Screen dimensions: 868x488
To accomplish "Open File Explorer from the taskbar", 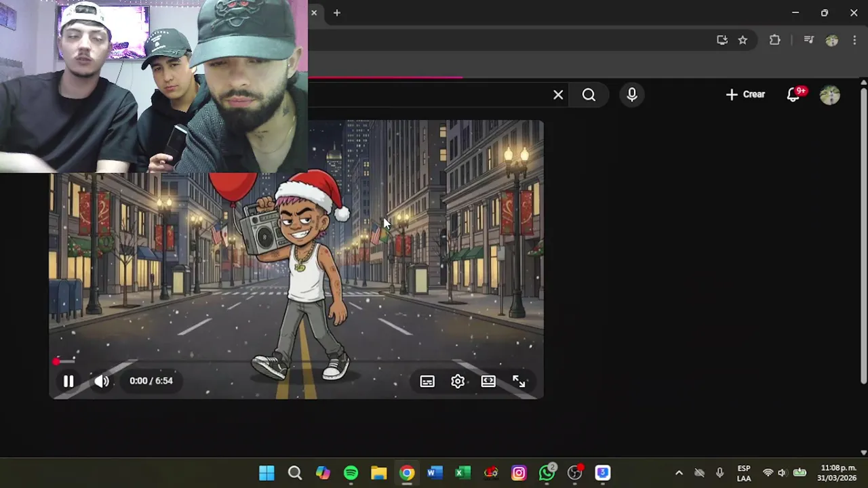I will (378, 473).
